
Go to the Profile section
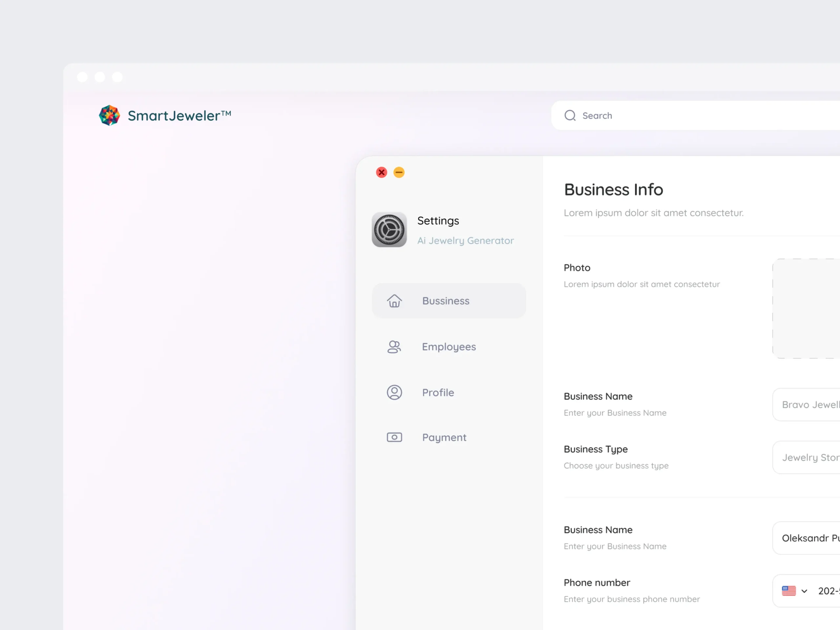click(438, 392)
